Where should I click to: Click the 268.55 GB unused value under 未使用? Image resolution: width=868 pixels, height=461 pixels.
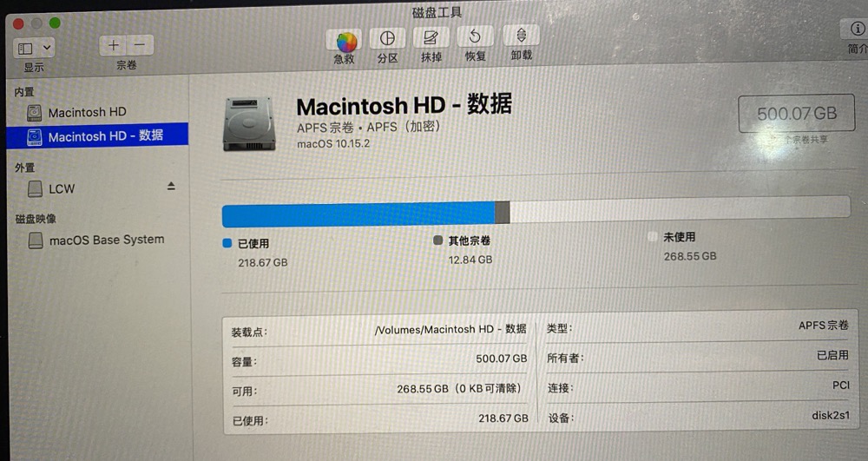tap(690, 256)
